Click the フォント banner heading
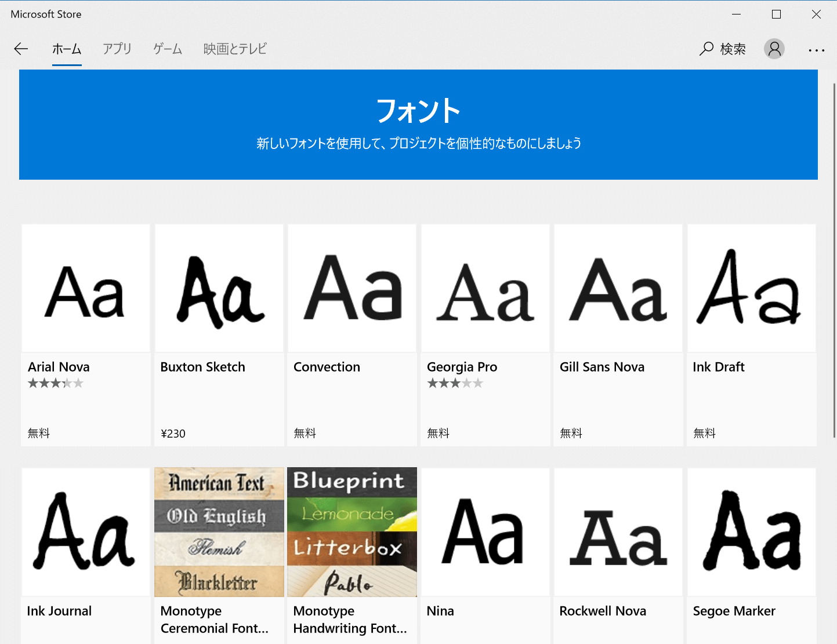837x644 pixels. [x=418, y=110]
